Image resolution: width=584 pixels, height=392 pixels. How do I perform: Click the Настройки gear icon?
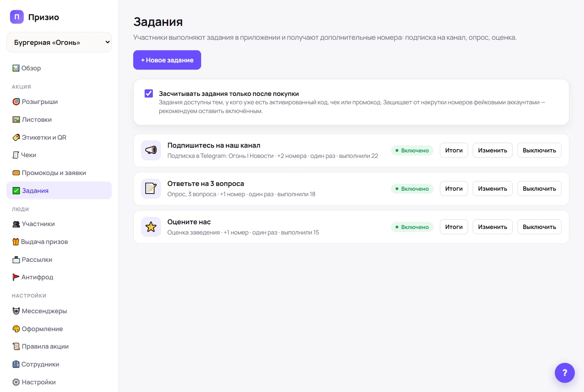[16, 382]
